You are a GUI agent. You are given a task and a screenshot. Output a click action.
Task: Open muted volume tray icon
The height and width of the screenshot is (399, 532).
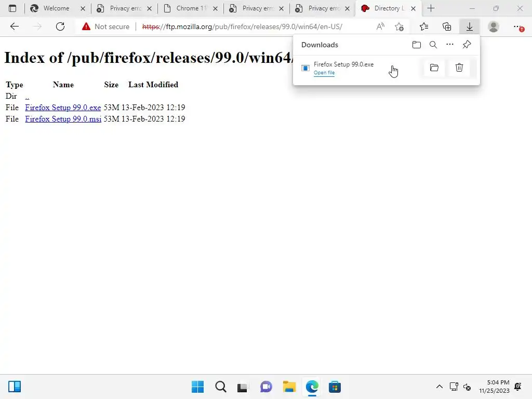467,387
